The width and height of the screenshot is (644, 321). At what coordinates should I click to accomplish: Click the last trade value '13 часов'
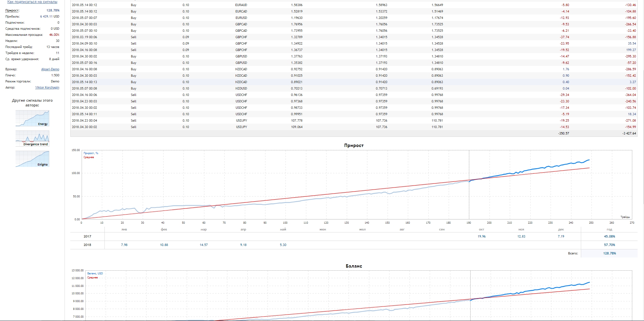pos(53,47)
